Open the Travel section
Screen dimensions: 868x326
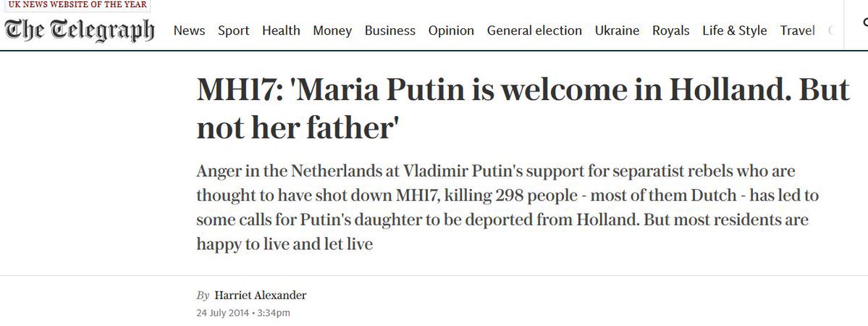[x=797, y=30]
